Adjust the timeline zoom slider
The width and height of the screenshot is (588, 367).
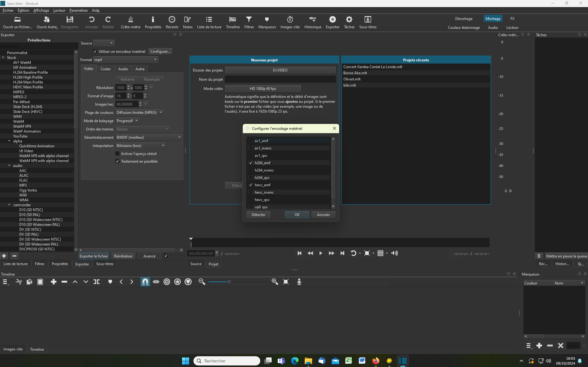pyautogui.click(x=229, y=282)
